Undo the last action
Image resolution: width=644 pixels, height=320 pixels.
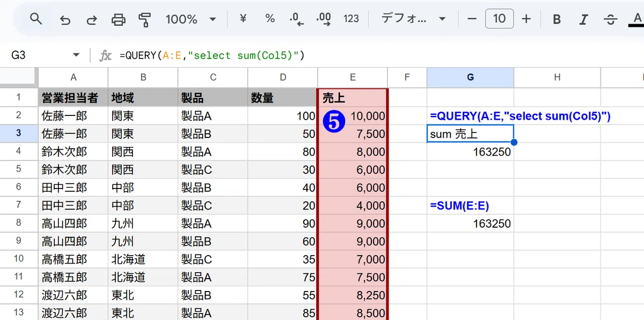tap(65, 20)
